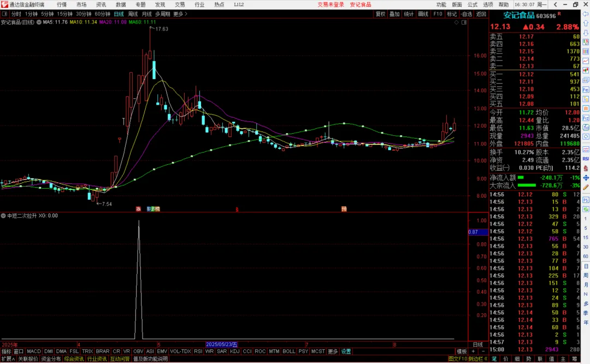Open the 综合资讯 tab
This screenshot has height=364, width=590.
74,359
